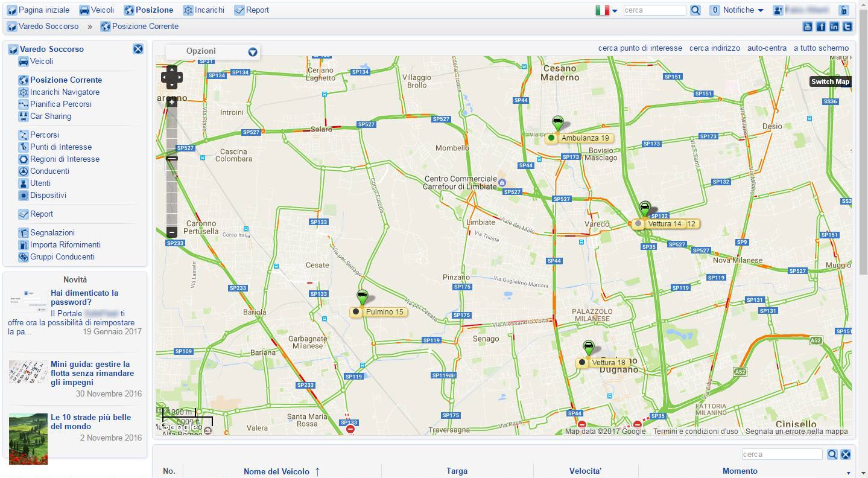Viewport: 868px width, 478px height.
Task: Open Twitter social icon
Action: [x=847, y=27]
